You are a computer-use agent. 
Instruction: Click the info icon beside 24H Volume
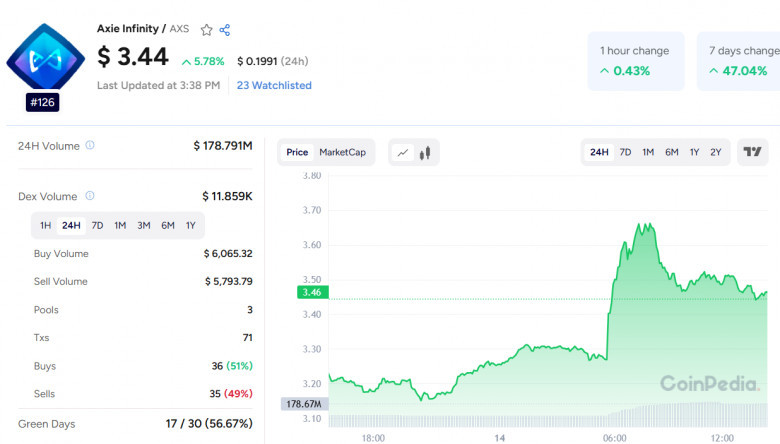click(x=90, y=145)
